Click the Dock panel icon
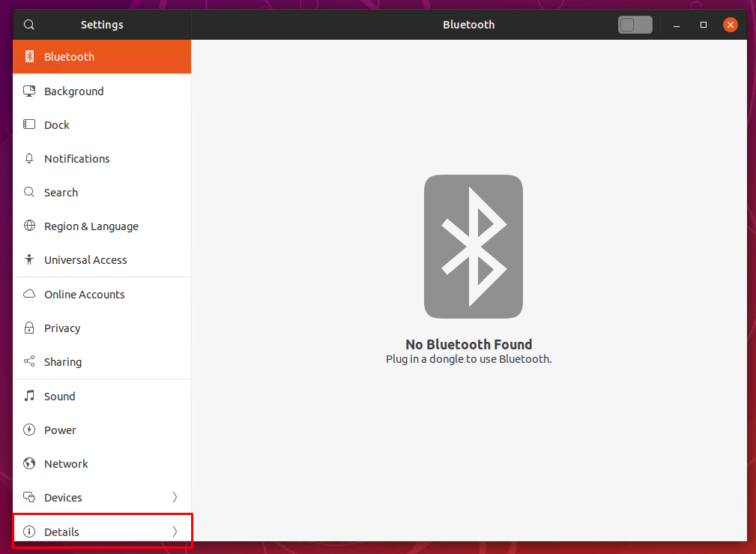 (29, 124)
